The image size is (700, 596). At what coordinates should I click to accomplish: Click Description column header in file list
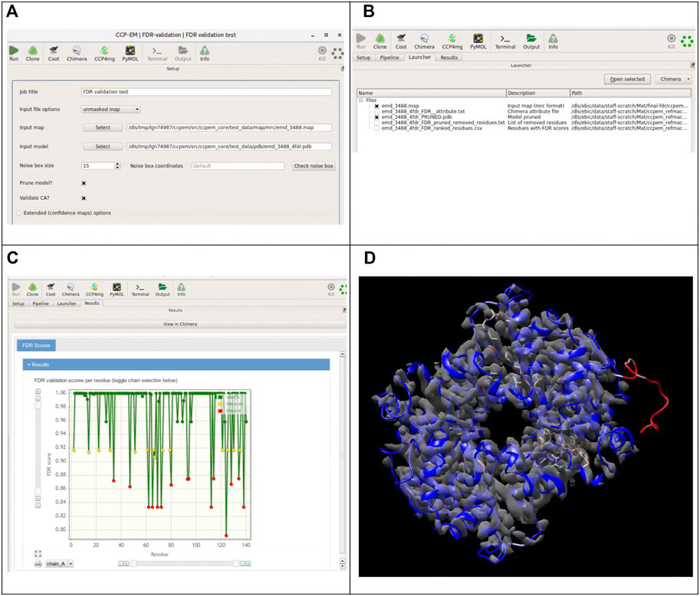538,93
